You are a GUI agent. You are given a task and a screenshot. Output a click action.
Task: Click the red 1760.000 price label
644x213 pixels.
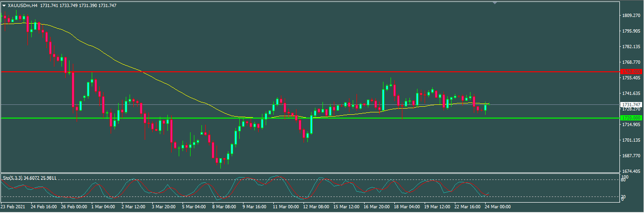click(631, 72)
